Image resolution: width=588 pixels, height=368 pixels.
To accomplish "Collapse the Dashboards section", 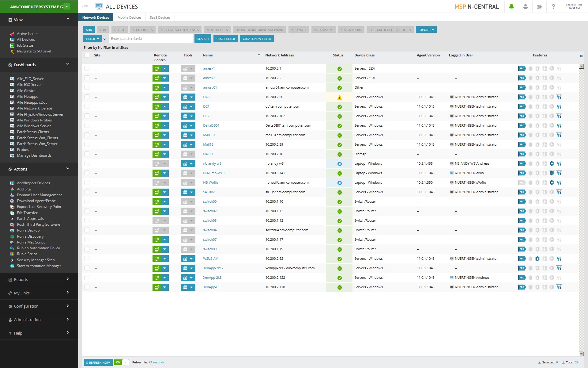I will 68,64.
